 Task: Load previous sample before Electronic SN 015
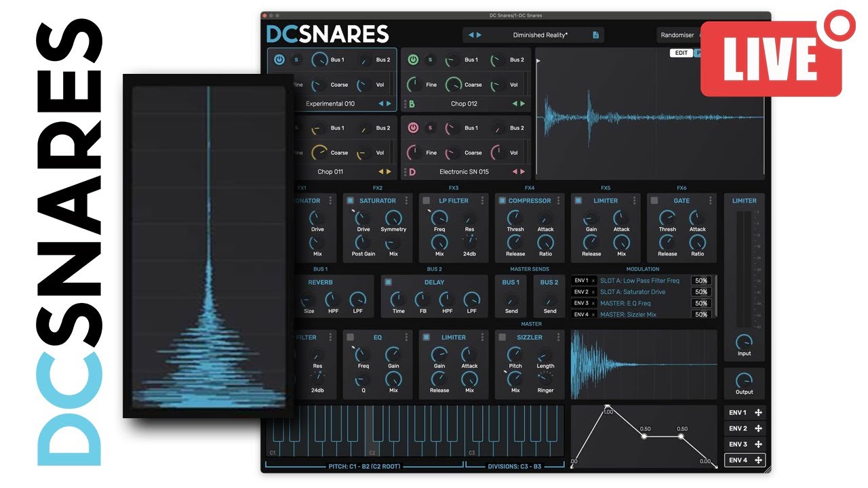click(515, 171)
